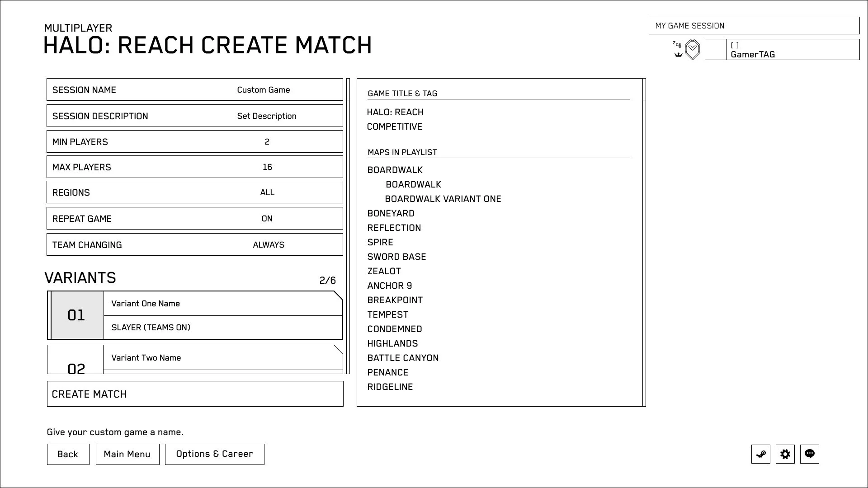
Task: Click the empty avatar box beside GamerTAG
Action: pyautogui.click(x=716, y=50)
